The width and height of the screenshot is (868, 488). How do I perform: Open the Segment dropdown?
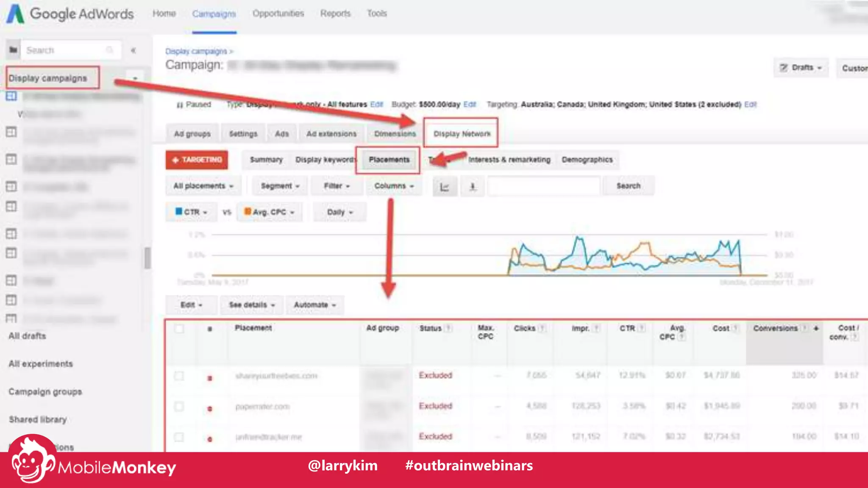[280, 186]
